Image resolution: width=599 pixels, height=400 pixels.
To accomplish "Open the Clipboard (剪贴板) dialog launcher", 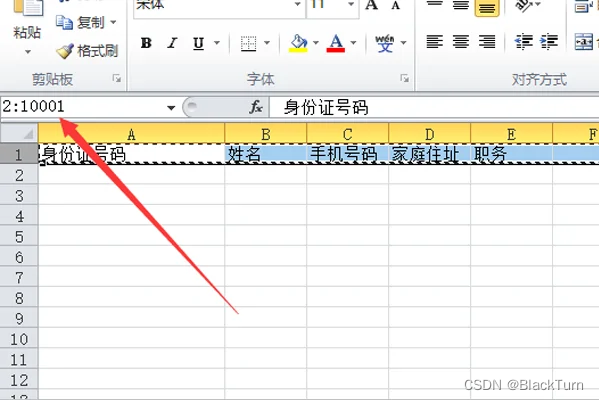I will [x=117, y=79].
